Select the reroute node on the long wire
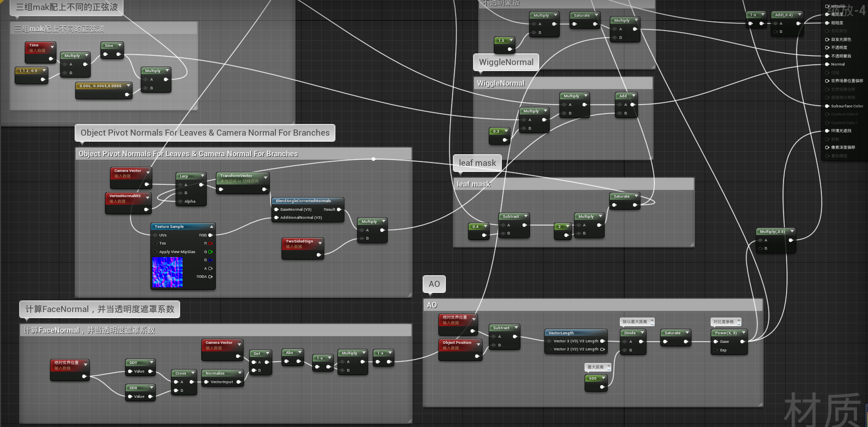The image size is (868, 427). [373, 159]
